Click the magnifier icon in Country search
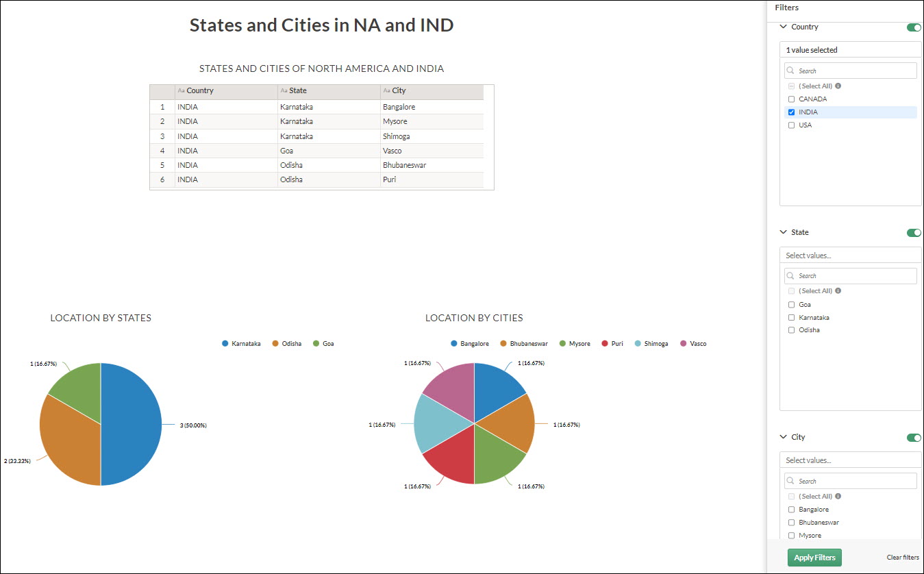 pos(790,71)
